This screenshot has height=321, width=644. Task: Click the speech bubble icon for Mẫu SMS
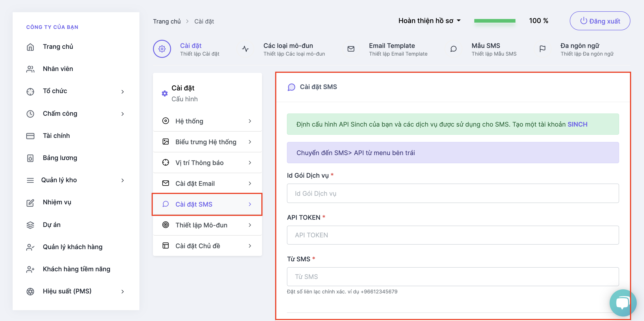(453, 49)
